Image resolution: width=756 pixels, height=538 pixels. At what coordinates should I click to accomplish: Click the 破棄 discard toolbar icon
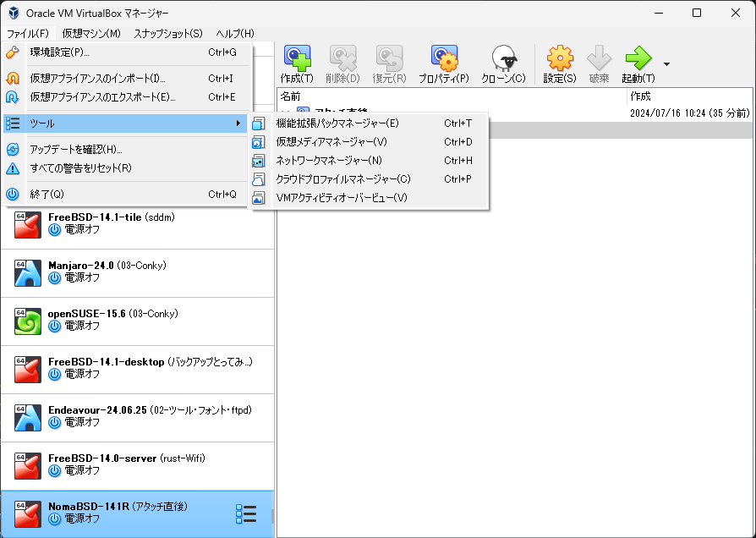tap(599, 58)
